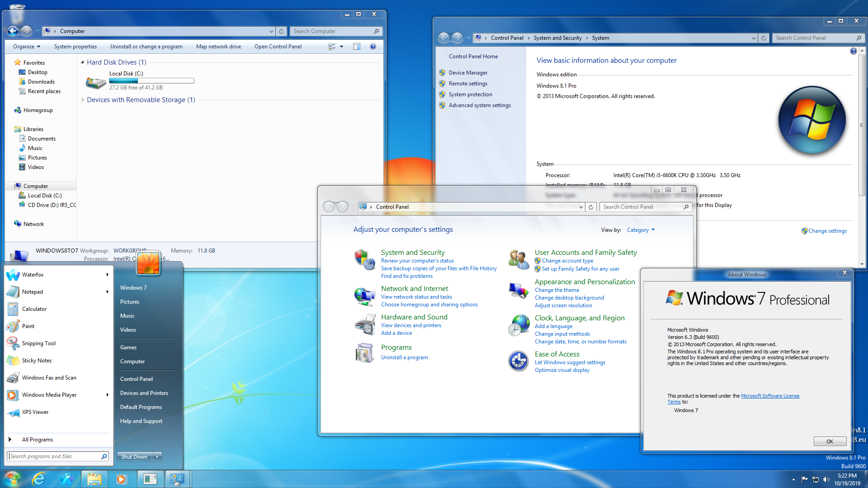
Task: Expand Devices with Removable Storage
Action: (x=84, y=99)
